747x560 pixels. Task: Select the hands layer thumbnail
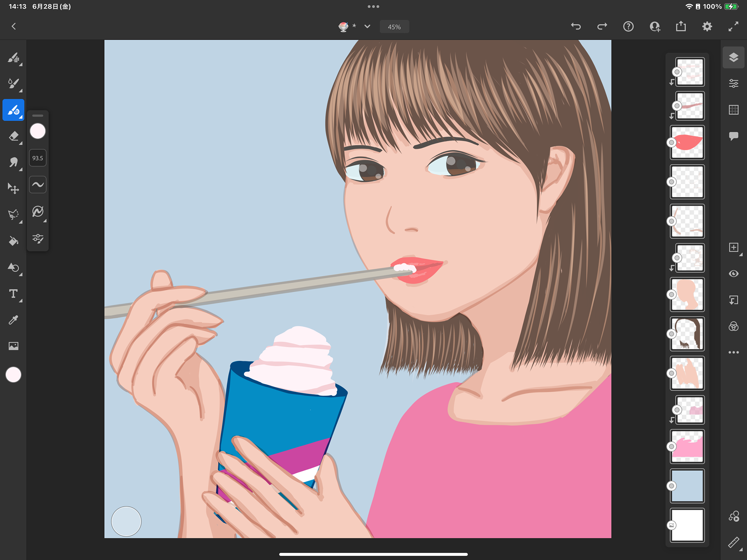[x=687, y=373]
